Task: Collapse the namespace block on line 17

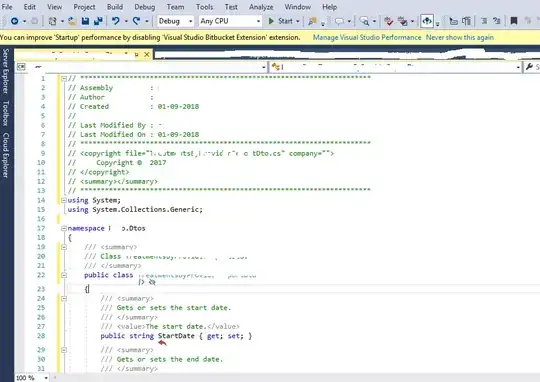Action: coord(64,228)
